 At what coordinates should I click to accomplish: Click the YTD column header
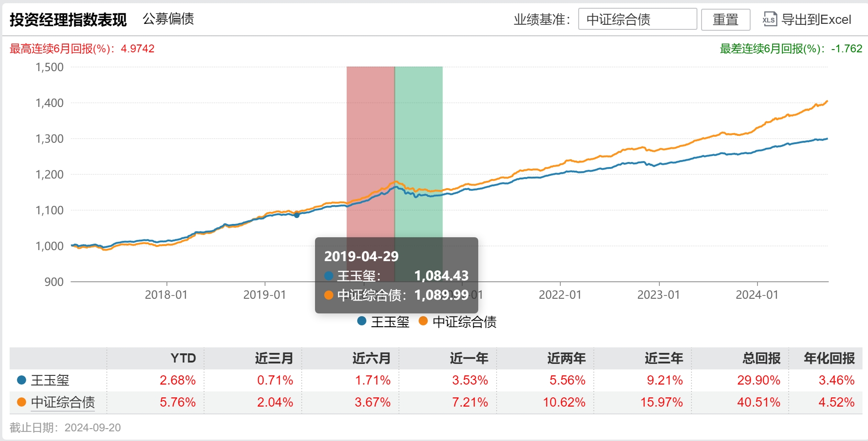pyautogui.click(x=183, y=358)
